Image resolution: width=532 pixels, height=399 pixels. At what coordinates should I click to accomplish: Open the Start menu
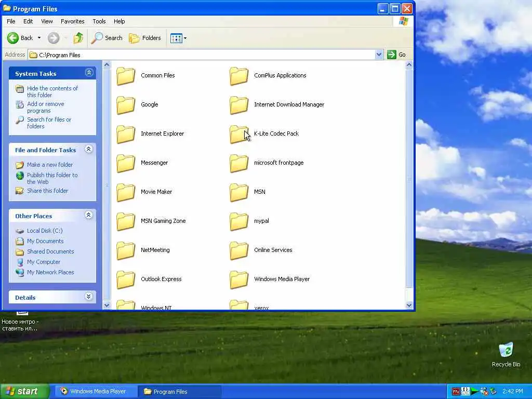click(24, 392)
